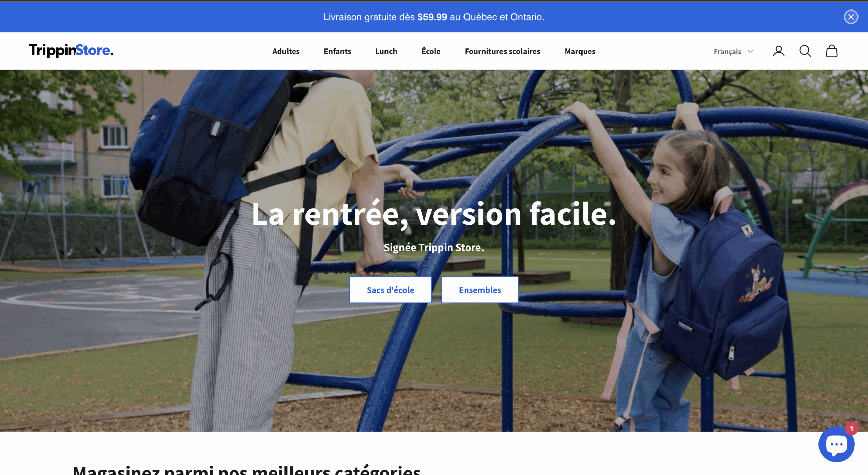
Task: Click the chat notification badge
Action: pyautogui.click(x=851, y=429)
